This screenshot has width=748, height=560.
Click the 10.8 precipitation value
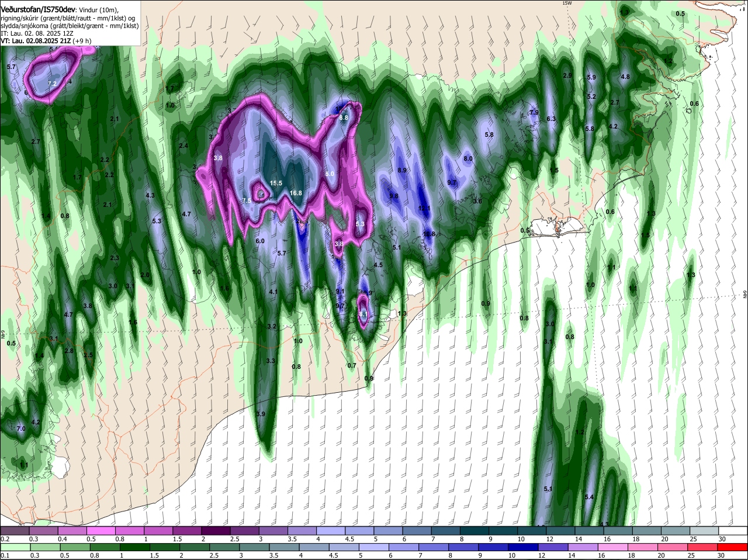tap(429, 234)
